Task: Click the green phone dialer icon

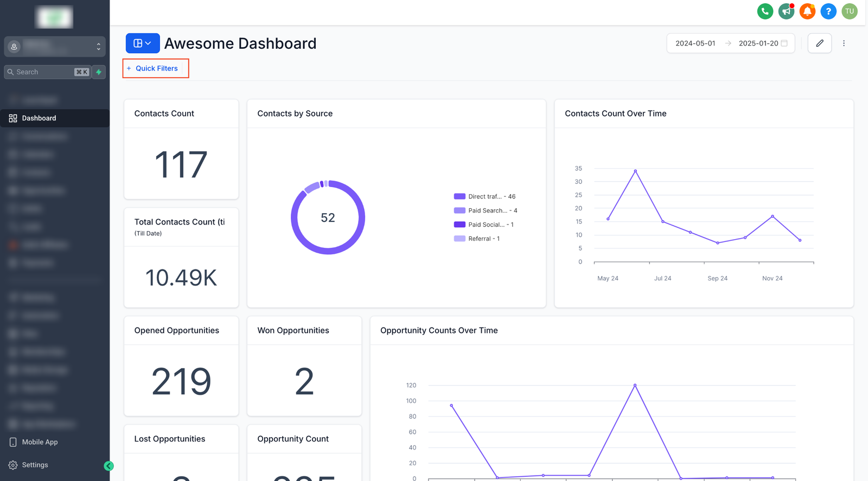Action: [765, 11]
